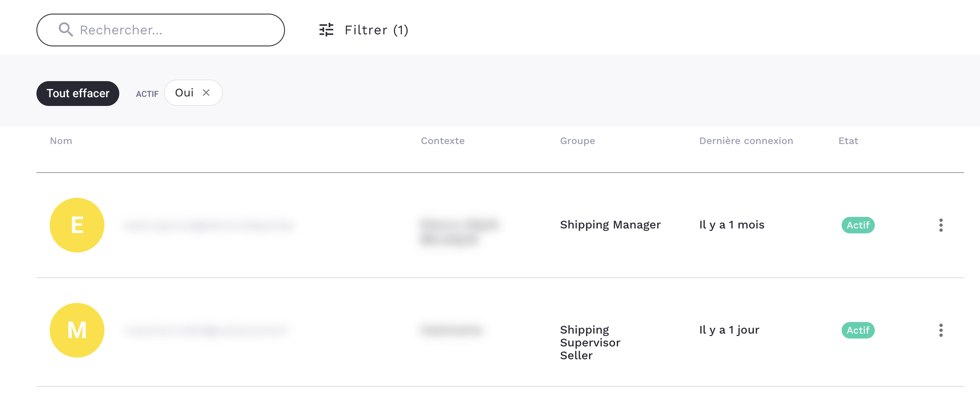
Task: Click the filter sliders icon
Action: point(326,30)
